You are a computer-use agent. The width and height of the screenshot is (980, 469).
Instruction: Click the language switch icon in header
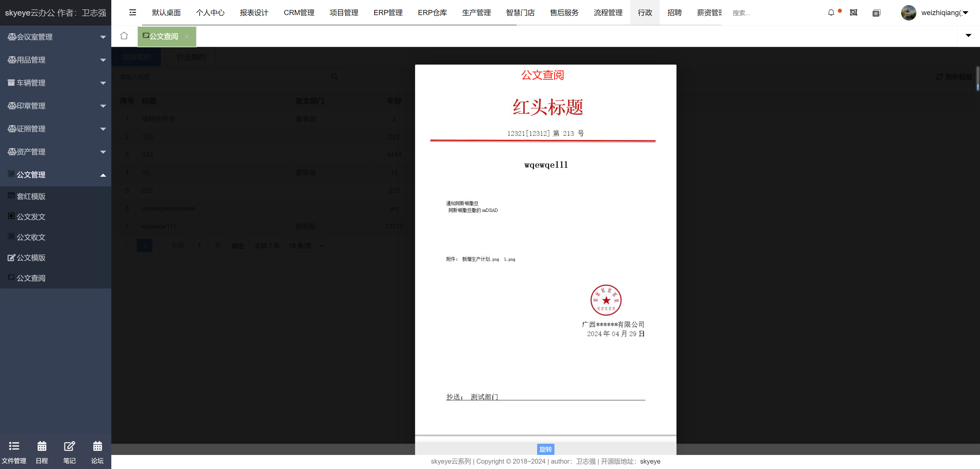[876, 13]
